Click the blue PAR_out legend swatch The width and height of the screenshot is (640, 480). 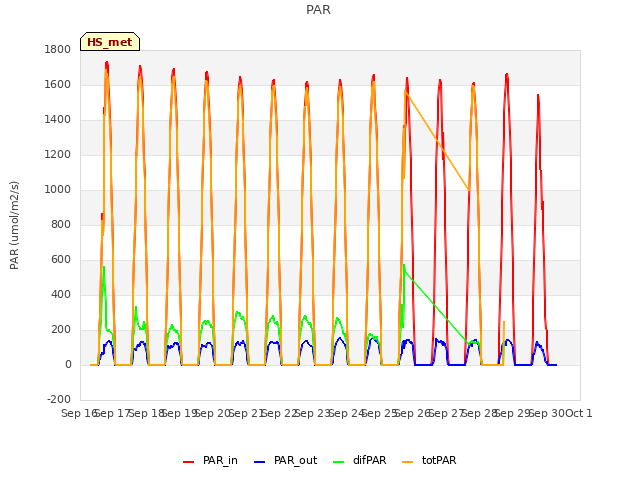260,462
